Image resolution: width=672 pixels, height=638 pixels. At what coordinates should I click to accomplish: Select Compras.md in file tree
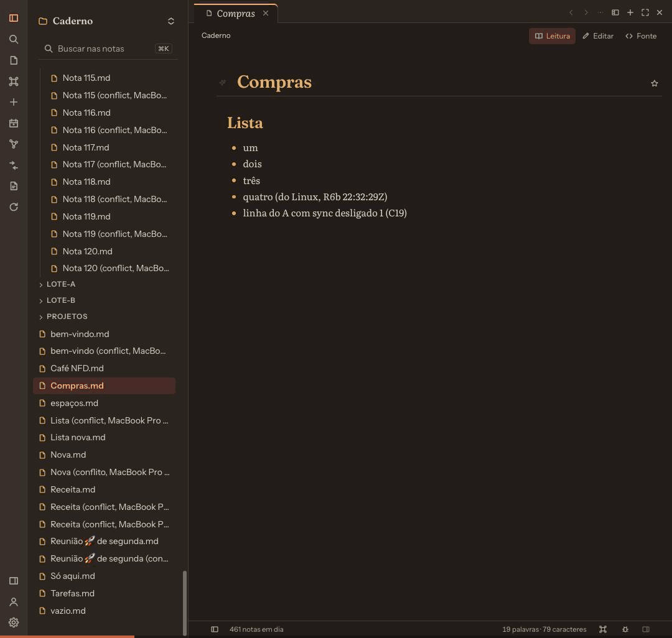[x=104, y=386]
